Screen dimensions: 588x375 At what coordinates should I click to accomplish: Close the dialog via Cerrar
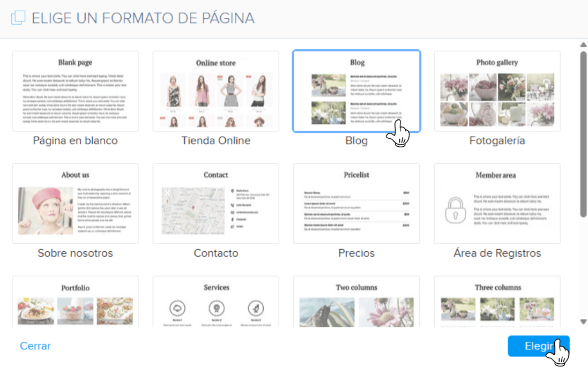point(35,346)
